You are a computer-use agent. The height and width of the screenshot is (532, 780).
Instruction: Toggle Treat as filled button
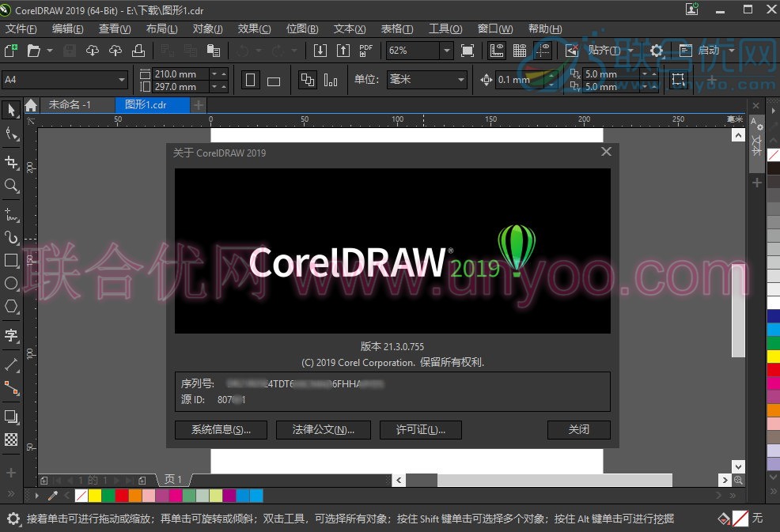point(678,80)
